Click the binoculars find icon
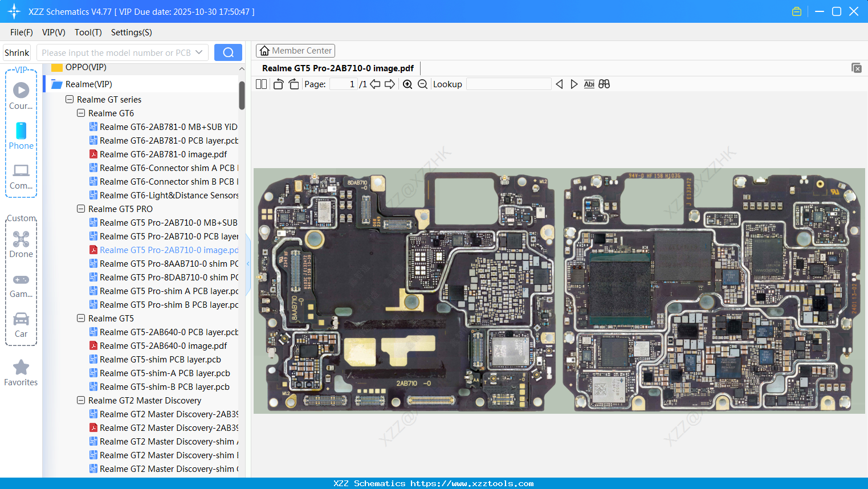This screenshot has height=489, width=868. tap(604, 84)
